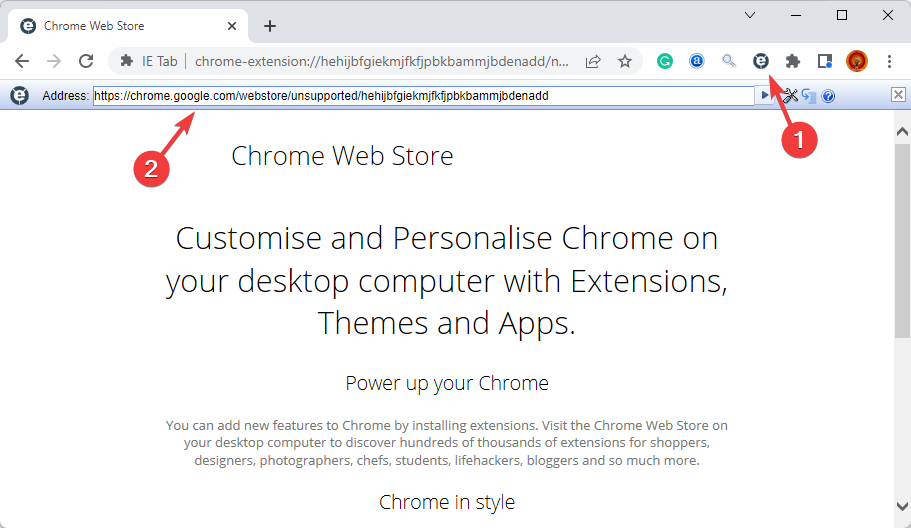The height and width of the screenshot is (528, 911).
Task: Click the 'Customise and Personalise Chrome' headline
Action: click(447, 281)
